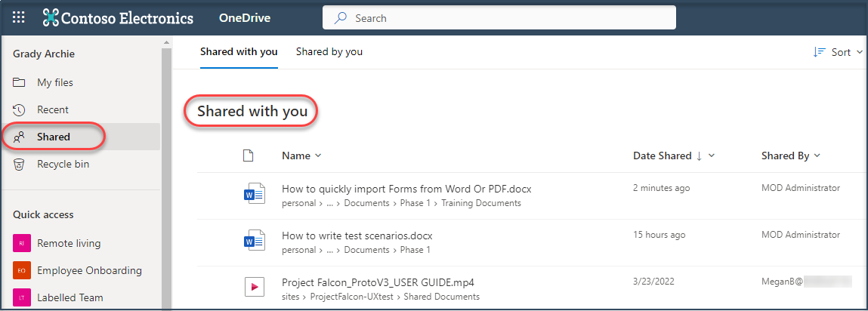Expand the Date Shared column dropdown
The image size is (868, 311).
(712, 155)
